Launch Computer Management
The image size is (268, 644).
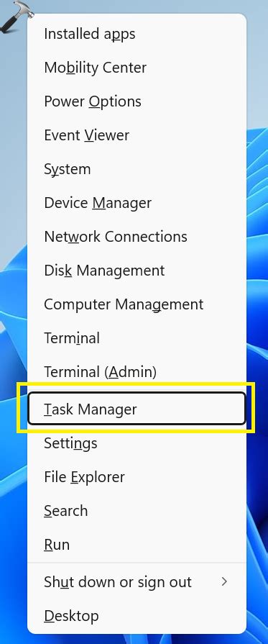(x=137, y=304)
